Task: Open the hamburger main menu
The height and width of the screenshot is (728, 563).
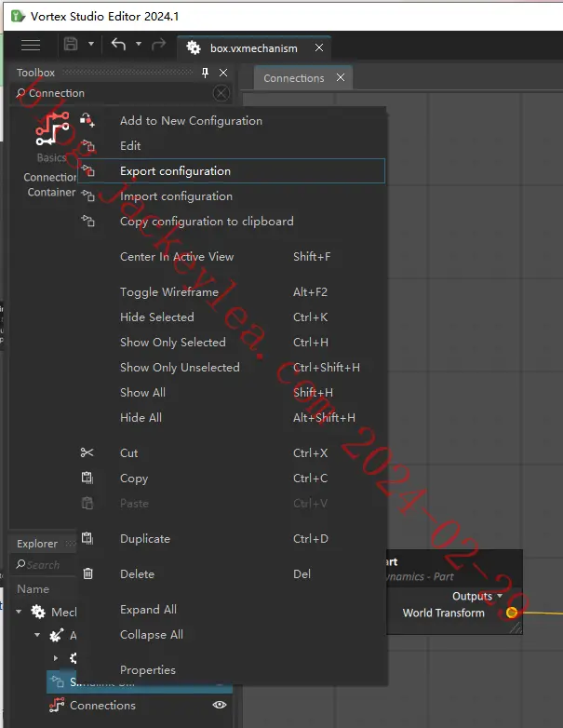Action: (x=31, y=45)
